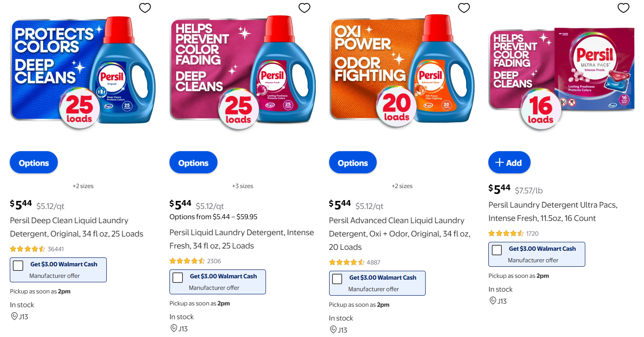Open Options for Persil Original 25 Loads
The width and height of the screenshot is (644, 337).
point(34,163)
